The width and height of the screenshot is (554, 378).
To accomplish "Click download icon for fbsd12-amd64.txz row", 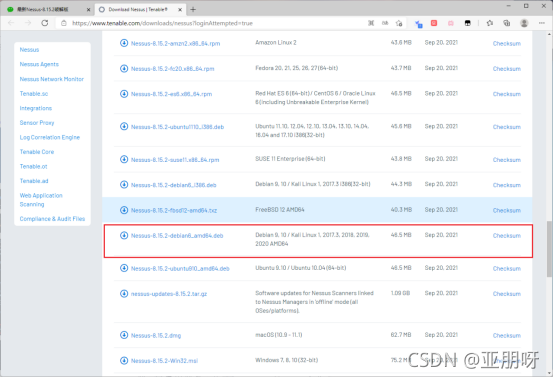I will click(124, 210).
